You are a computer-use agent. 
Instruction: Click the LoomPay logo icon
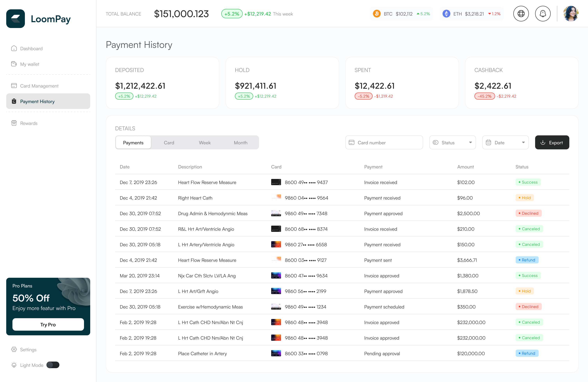click(x=16, y=19)
